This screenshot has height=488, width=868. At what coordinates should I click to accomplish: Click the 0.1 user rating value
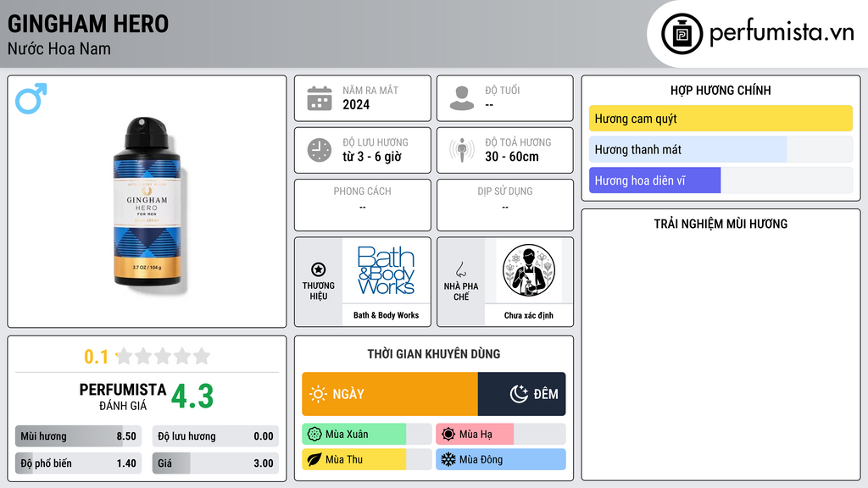coord(96,357)
